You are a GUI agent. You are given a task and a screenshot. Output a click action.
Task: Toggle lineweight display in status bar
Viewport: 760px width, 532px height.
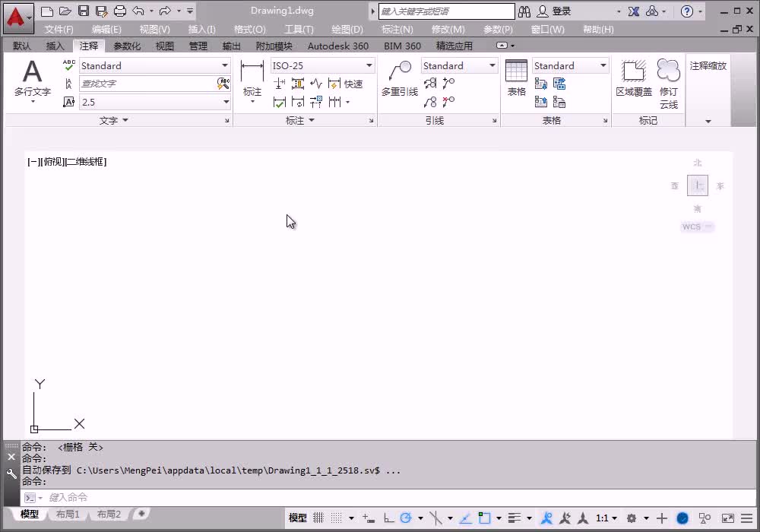tap(515, 518)
